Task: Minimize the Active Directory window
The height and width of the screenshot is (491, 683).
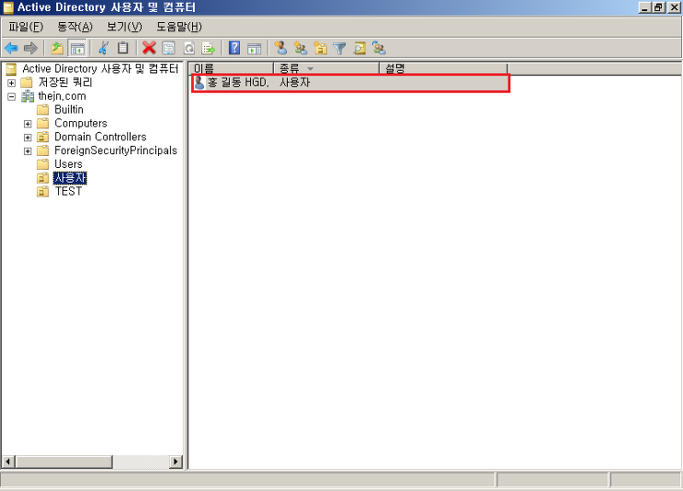Action: pyautogui.click(x=644, y=7)
